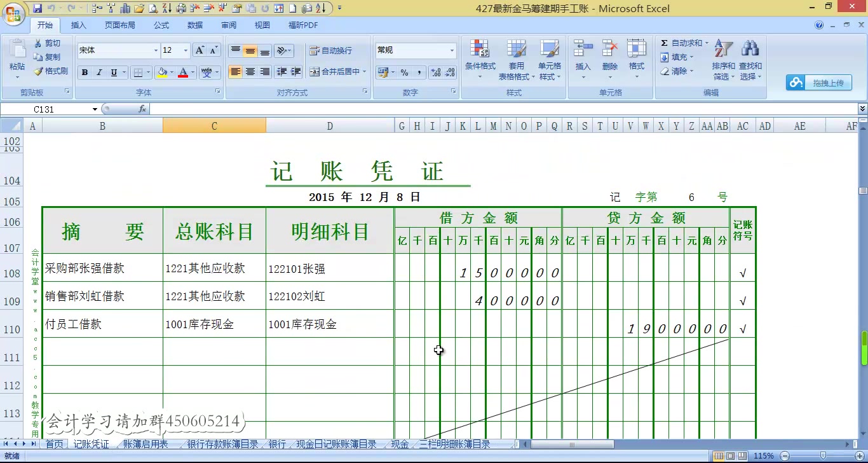
Task: Expand the formula bar chevron
Action: tap(862, 109)
